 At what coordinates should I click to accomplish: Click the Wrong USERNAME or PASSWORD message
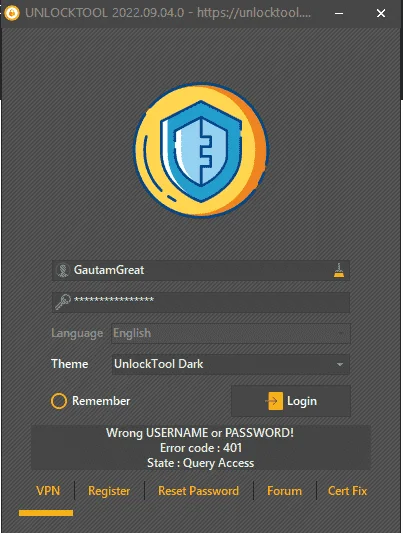200,433
